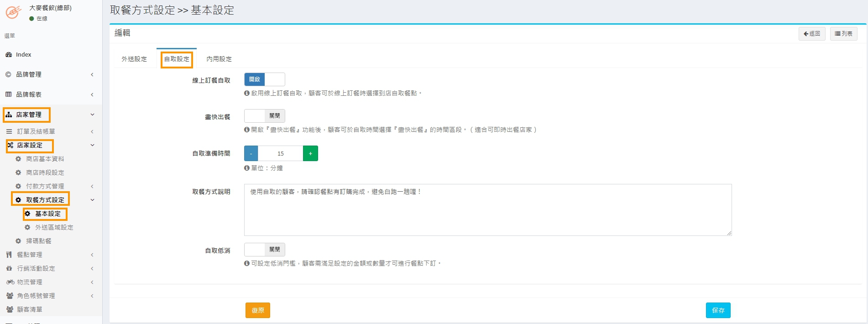The width and height of the screenshot is (868, 324).
Task: Click the 行銷活動設定 gift icon
Action: (x=9, y=268)
